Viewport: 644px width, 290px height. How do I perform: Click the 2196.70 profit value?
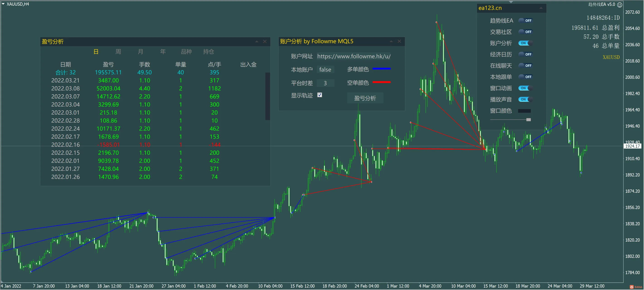(108, 153)
